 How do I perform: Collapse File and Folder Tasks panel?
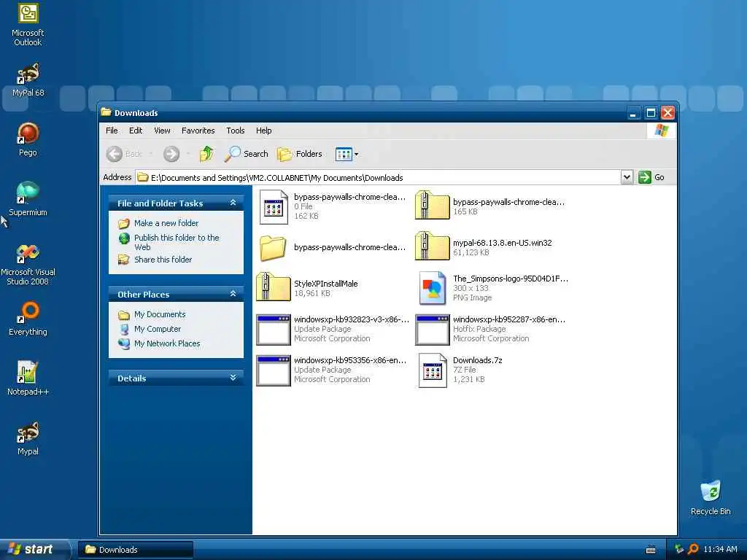[x=233, y=203]
